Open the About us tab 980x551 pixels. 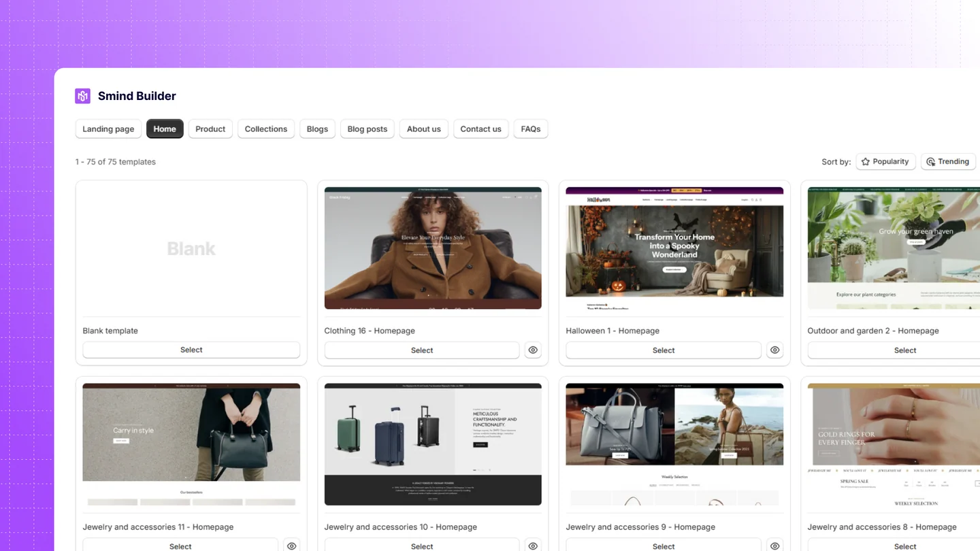[424, 129]
